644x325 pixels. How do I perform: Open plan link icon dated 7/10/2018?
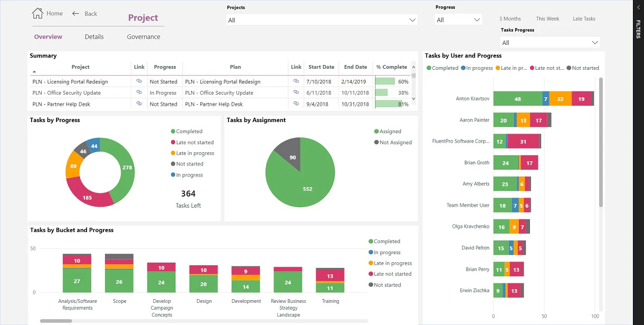pos(296,81)
